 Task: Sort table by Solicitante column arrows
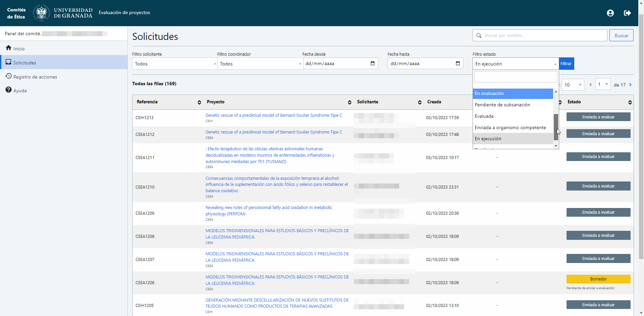[x=420, y=102]
